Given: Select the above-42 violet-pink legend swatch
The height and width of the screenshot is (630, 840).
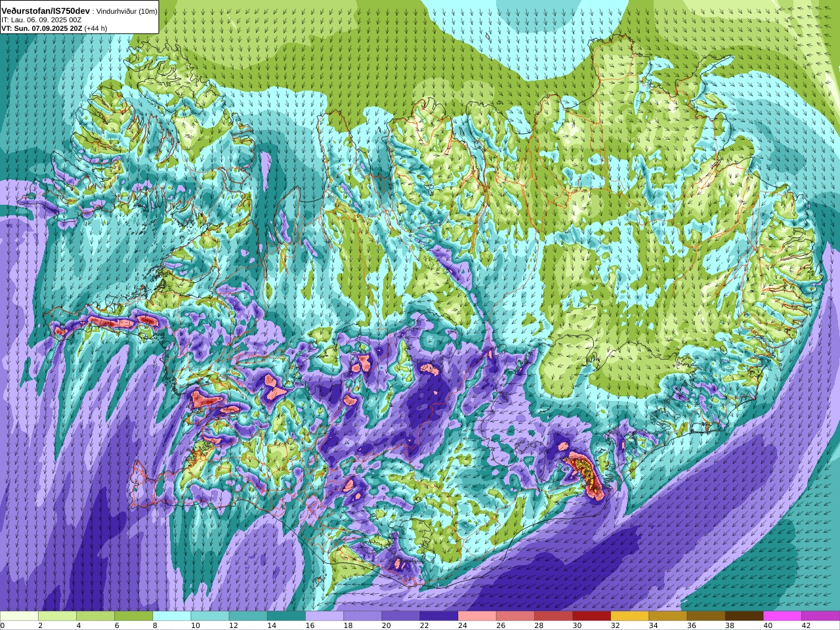Looking at the screenshot, I should pyautogui.click(x=820, y=616).
